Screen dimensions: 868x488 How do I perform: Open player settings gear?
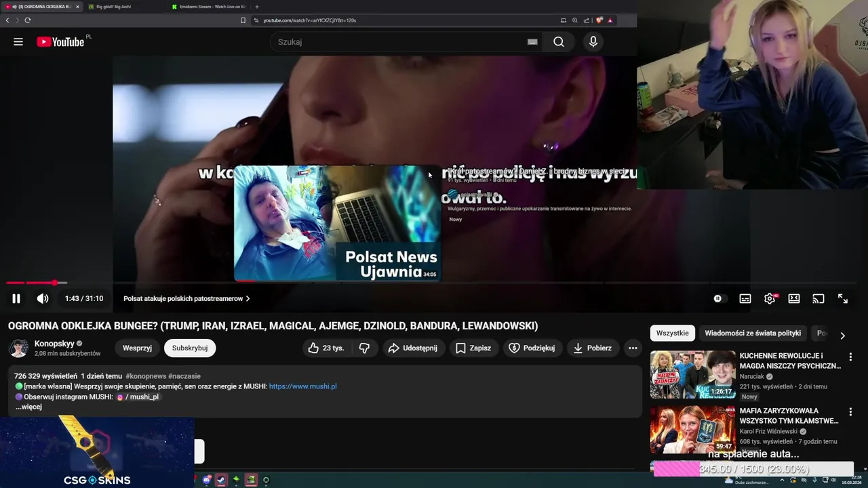tap(770, 298)
